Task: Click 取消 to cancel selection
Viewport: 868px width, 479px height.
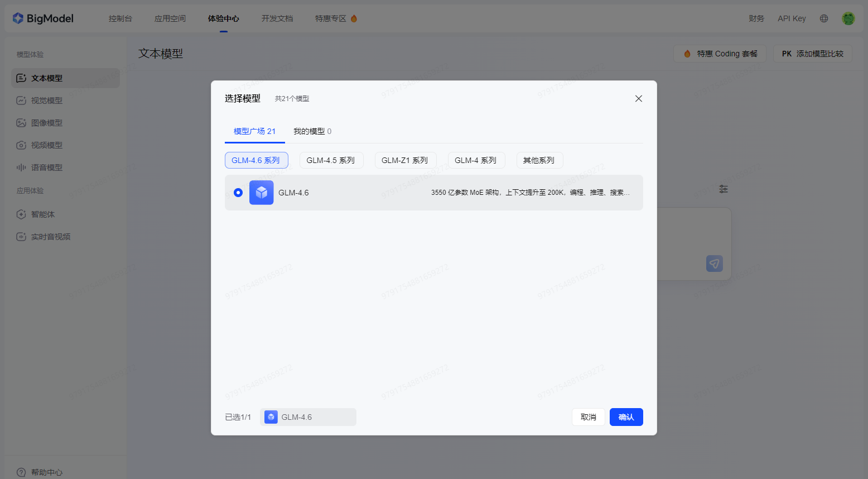Action: tap(589, 417)
